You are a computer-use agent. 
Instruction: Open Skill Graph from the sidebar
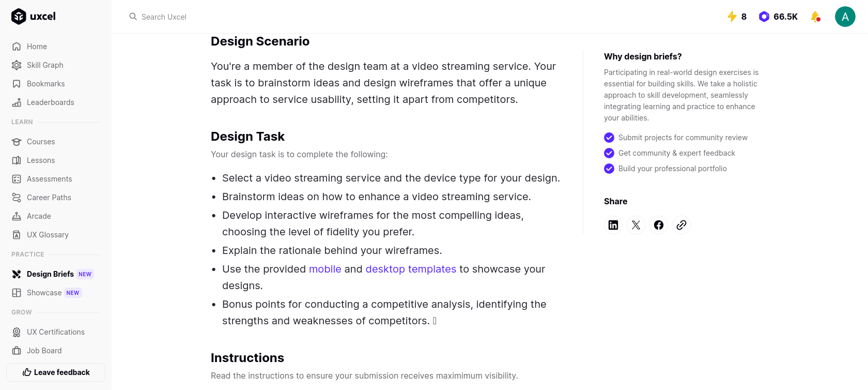coord(45,65)
